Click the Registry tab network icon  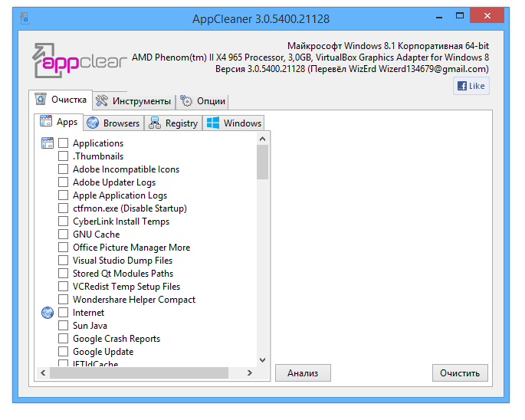point(155,123)
